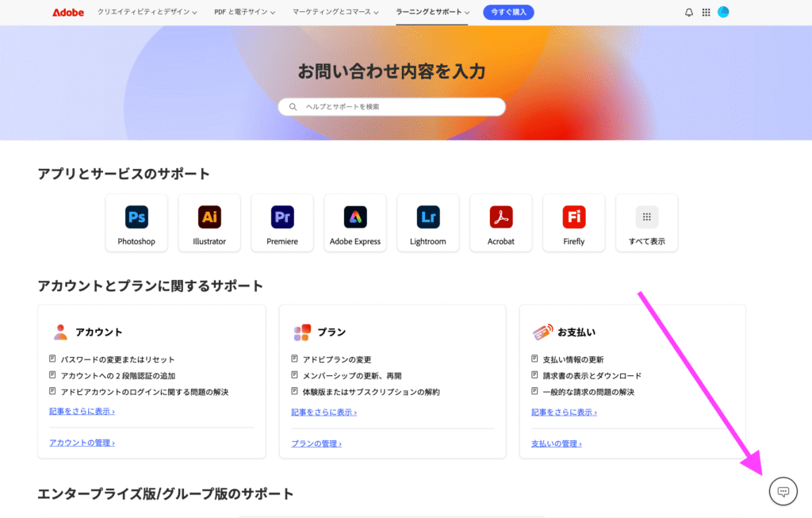Click 記事をさらに表示 under アカウント
The image size is (812, 518).
coord(82,411)
